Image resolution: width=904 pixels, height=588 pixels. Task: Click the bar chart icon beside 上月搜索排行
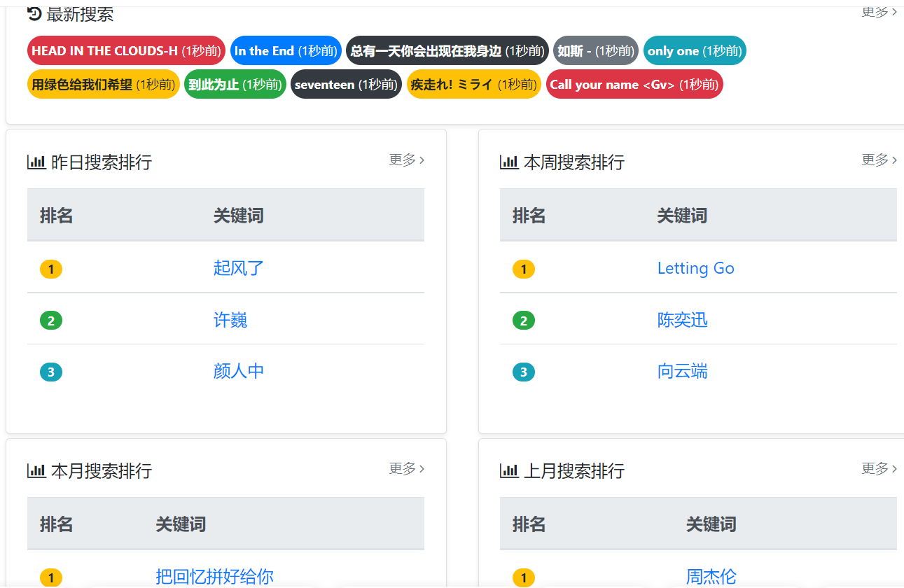[509, 471]
